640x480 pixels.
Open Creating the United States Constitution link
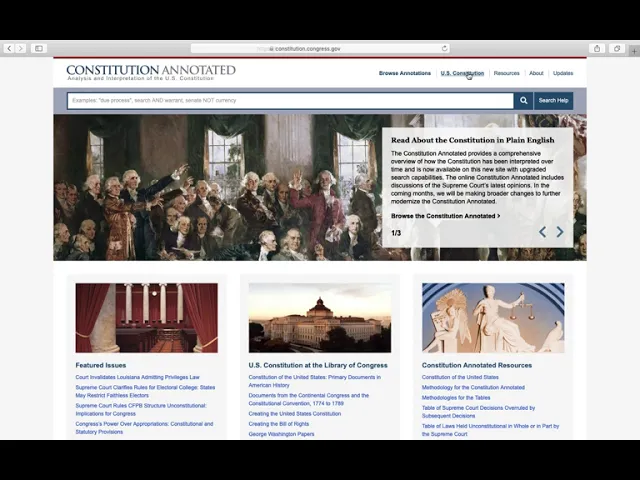pyautogui.click(x=295, y=413)
